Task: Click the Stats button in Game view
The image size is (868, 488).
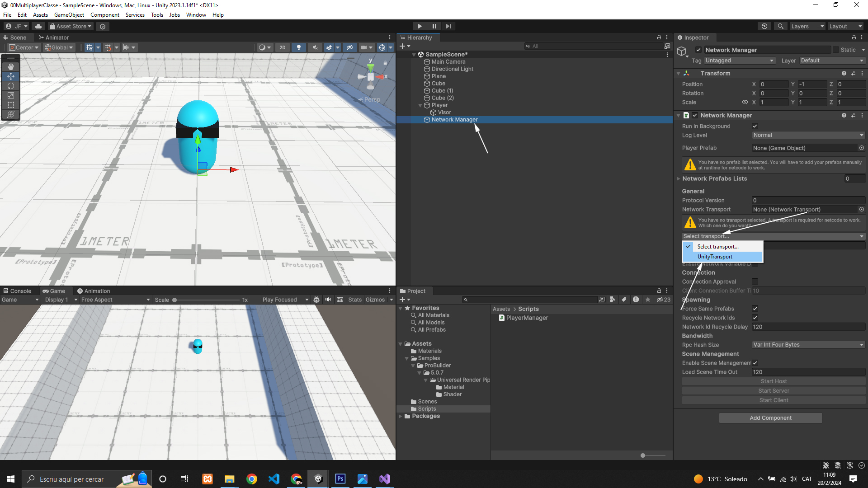Action: (355, 300)
